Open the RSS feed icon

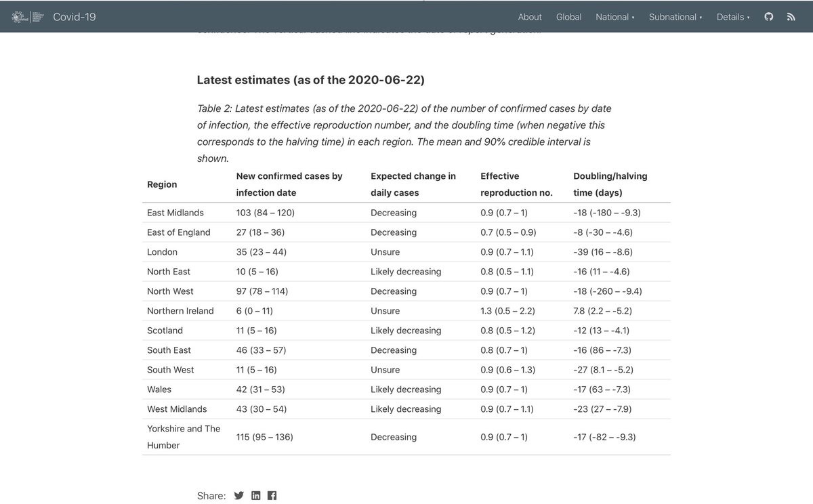click(791, 17)
